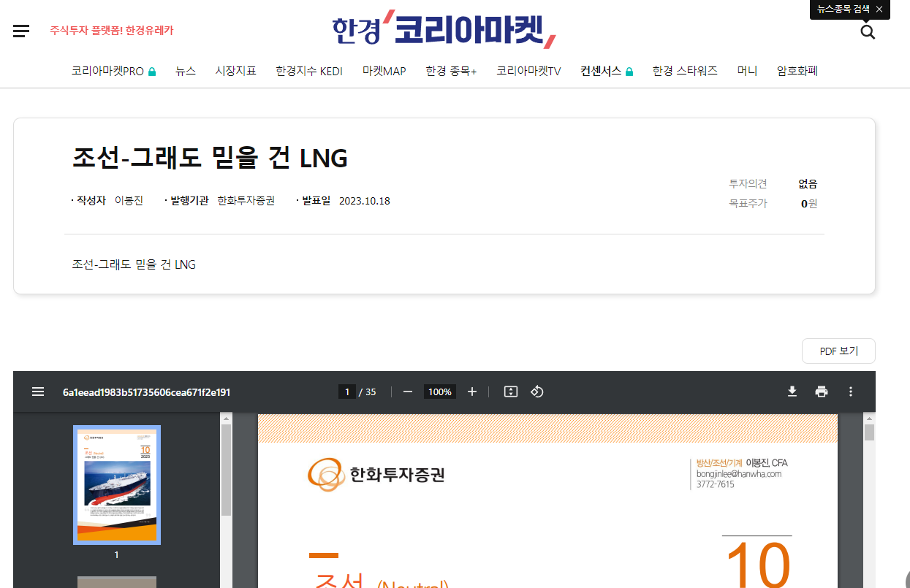Open the 코리아마켓PRO menu
The height and width of the screenshot is (588, 910).
pyautogui.click(x=107, y=71)
